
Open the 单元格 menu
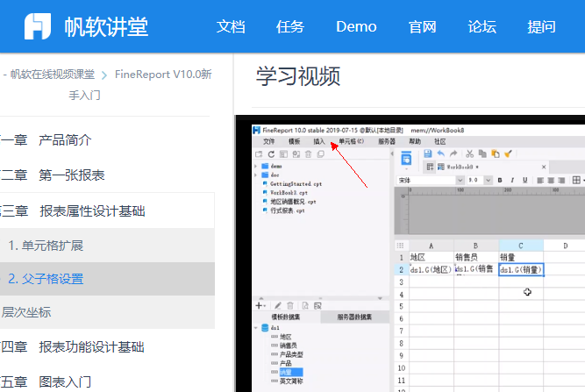pyautogui.click(x=351, y=141)
